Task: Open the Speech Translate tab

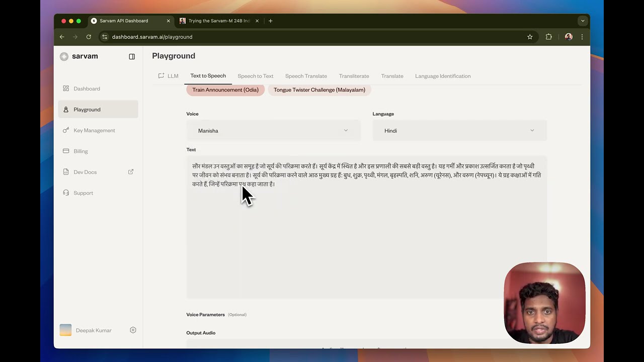Action: tap(306, 76)
